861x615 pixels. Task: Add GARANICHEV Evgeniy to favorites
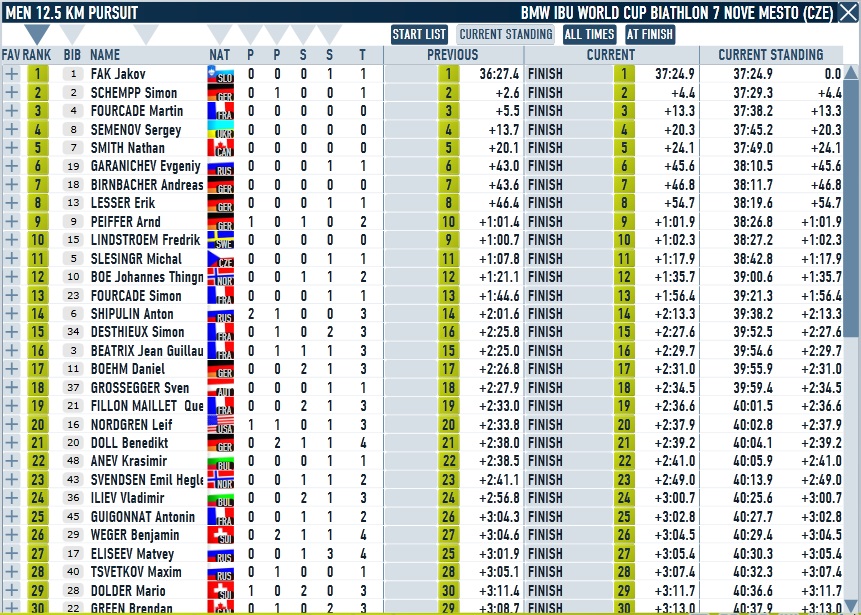(12, 166)
